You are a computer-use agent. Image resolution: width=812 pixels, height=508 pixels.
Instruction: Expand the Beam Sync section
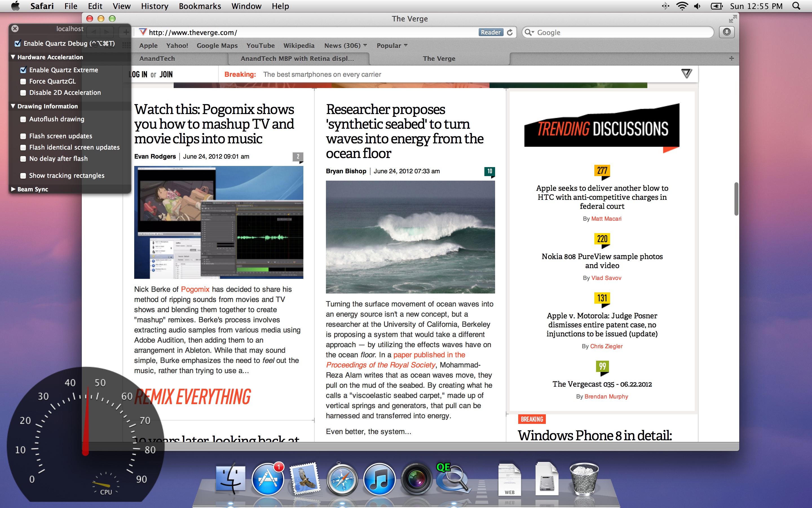13,189
